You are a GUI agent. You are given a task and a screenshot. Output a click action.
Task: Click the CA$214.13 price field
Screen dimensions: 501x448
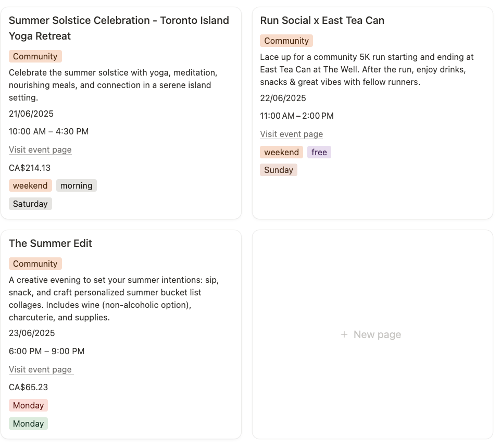(x=30, y=168)
